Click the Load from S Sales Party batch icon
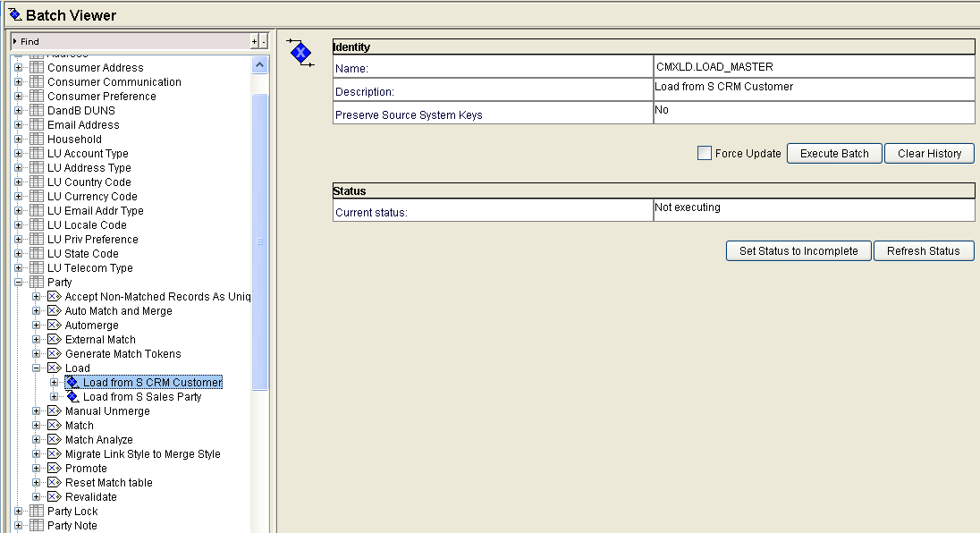Viewport: 980px width, 533px height. tap(71, 396)
